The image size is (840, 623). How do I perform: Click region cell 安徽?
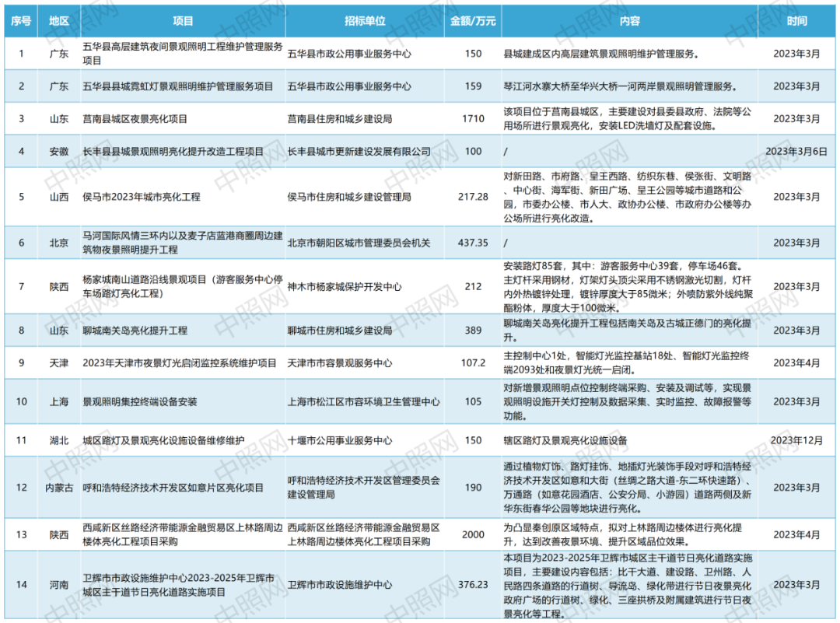[59, 152]
